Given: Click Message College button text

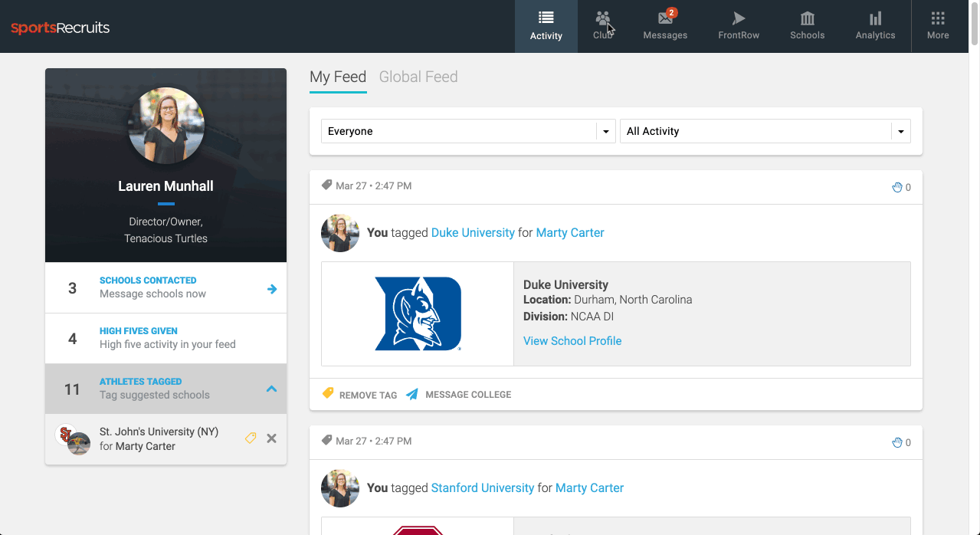Looking at the screenshot, I should pyautogui.click(x=468, y=395).
